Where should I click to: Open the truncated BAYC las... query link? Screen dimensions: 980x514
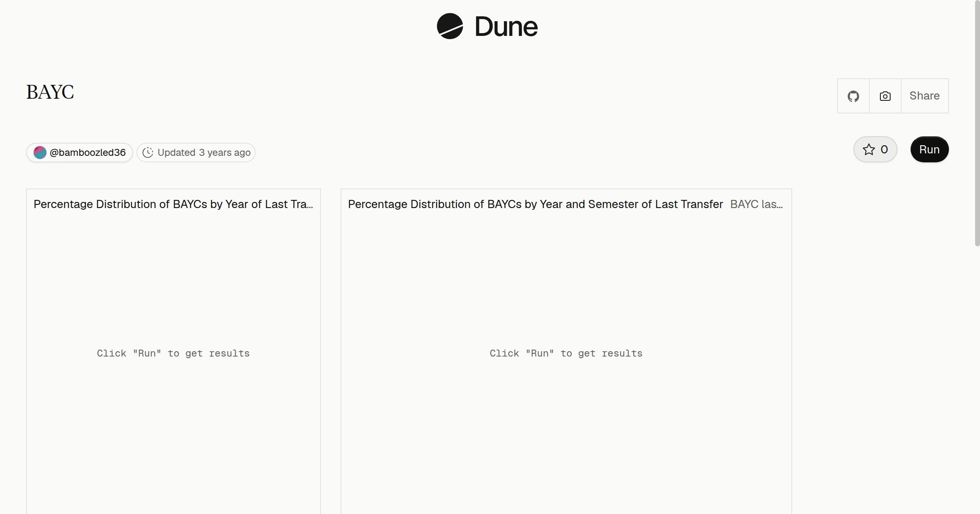point(756,204)
